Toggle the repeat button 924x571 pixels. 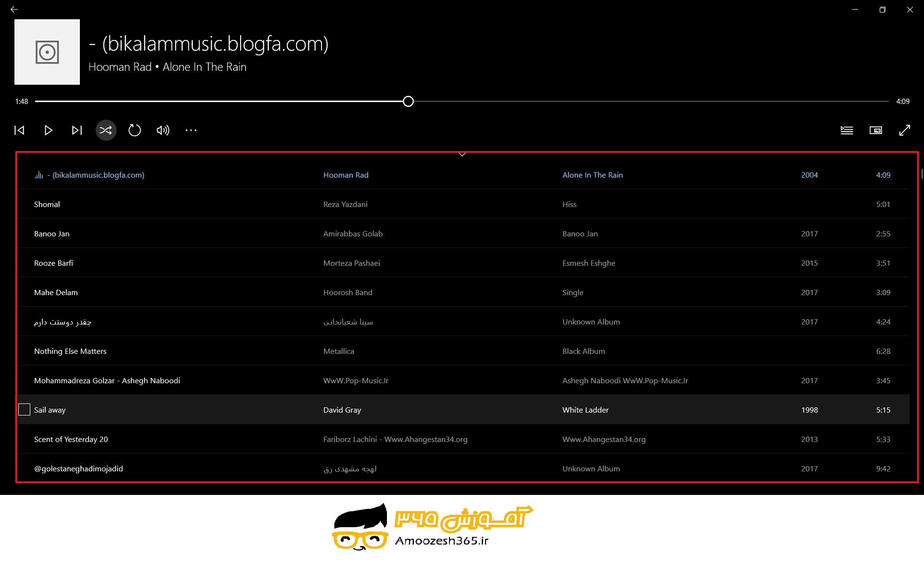tap(135, 130)
